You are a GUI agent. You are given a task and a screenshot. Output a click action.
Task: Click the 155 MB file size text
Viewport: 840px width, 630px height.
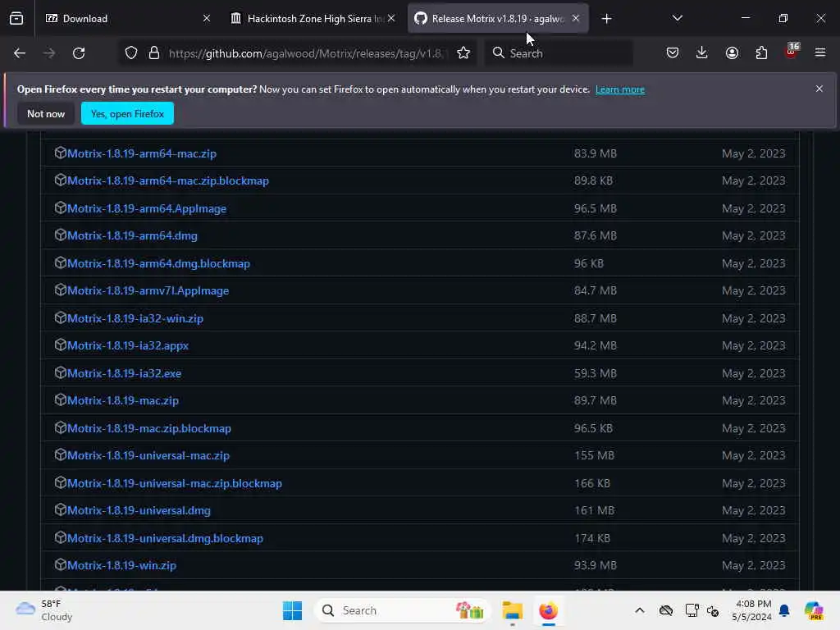coord(594,455)
